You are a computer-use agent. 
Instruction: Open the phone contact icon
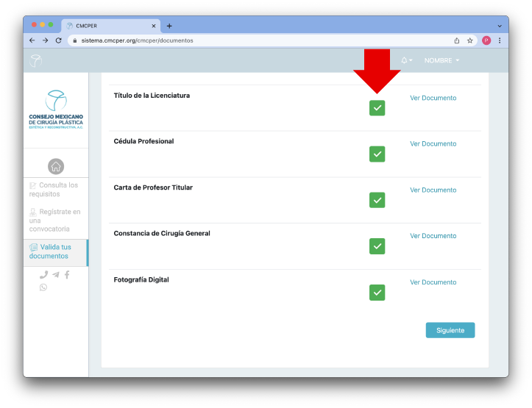pos(43,274)
